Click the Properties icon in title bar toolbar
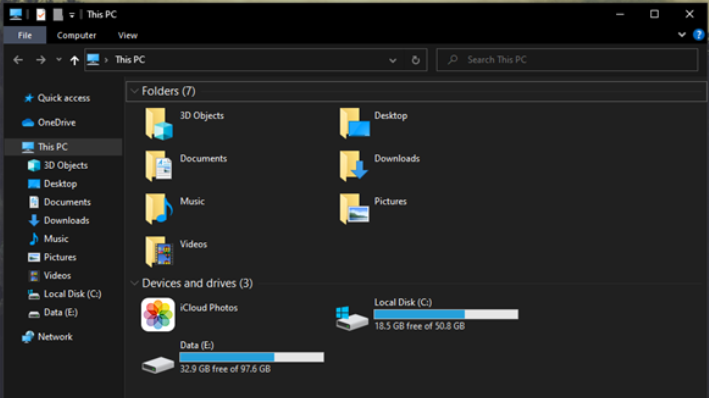This screenshot has height=398, width=709. click(41, 14)
